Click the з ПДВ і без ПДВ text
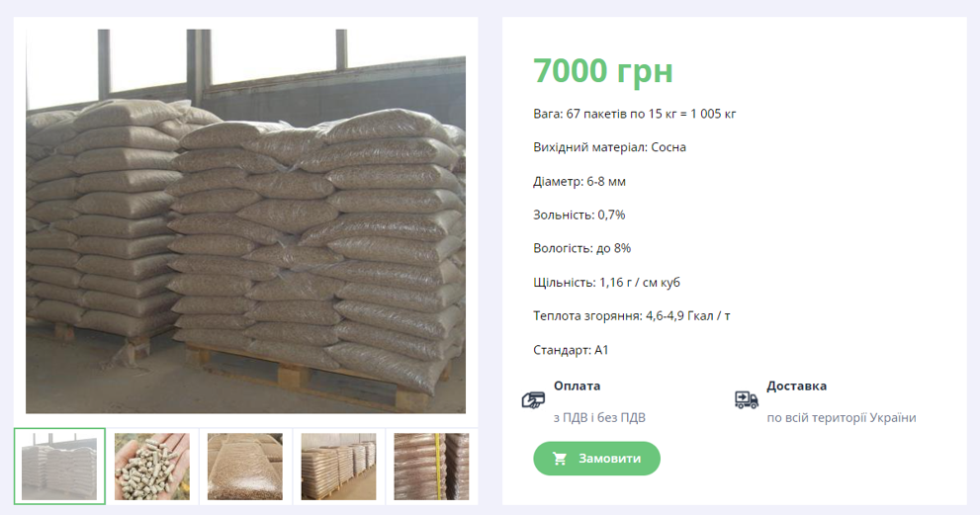This screenshot has height=515, width=980. point(599,417)
